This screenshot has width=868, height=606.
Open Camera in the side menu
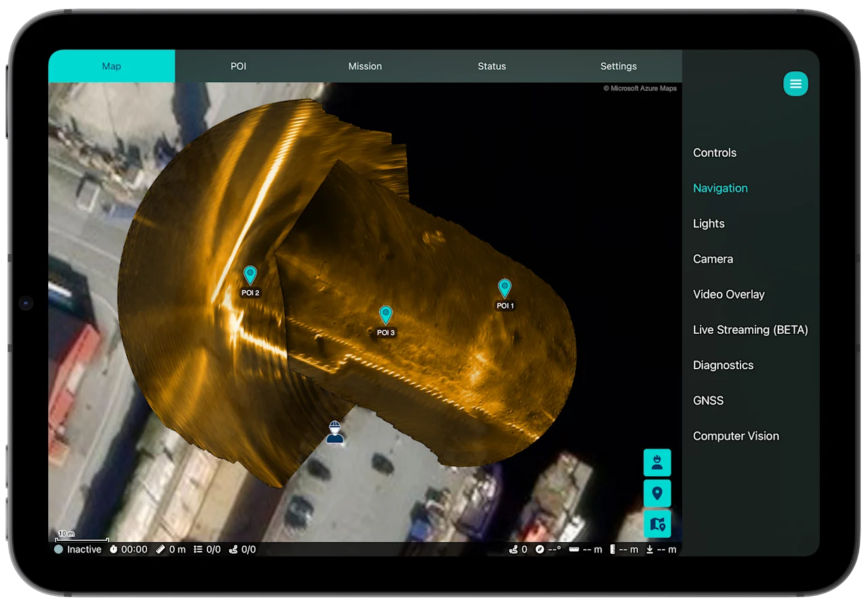[713, 259]
